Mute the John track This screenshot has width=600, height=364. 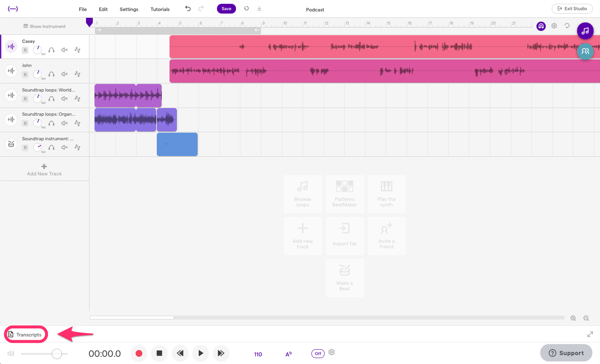point(64,74)
